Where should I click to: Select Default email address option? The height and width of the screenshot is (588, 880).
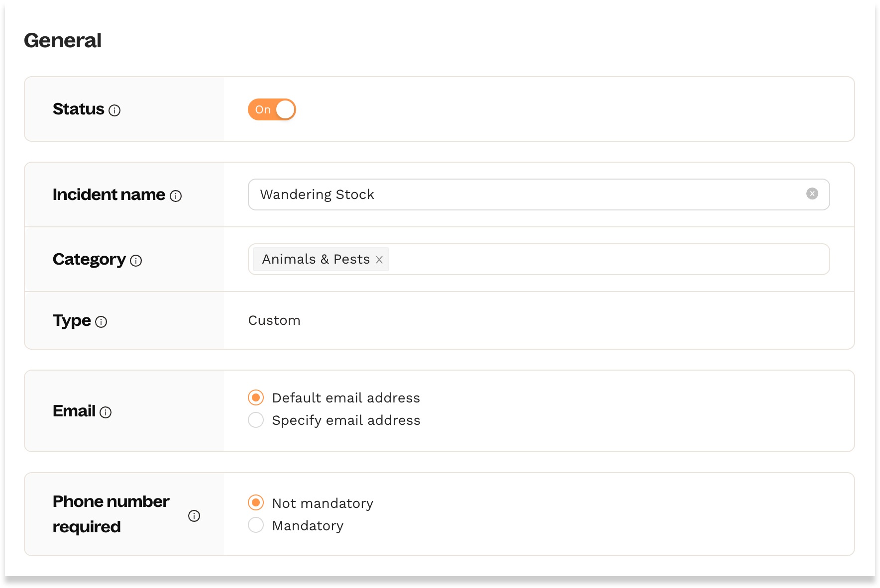tap(256, 397)
